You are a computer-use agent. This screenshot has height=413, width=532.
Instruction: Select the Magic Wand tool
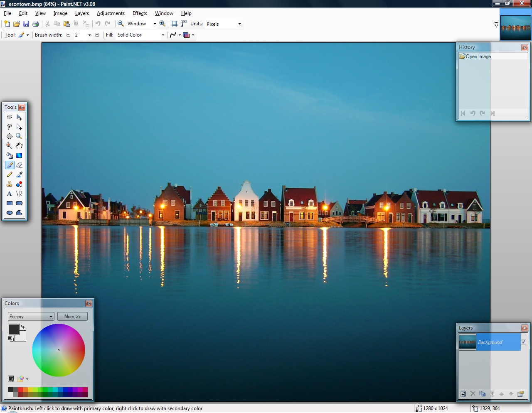[x=9, y=146]
